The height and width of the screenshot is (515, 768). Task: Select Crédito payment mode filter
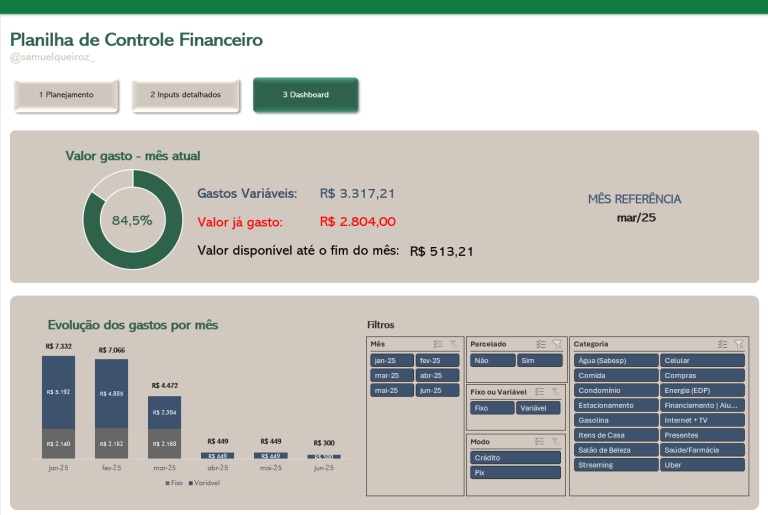click(x=515, y=457)
